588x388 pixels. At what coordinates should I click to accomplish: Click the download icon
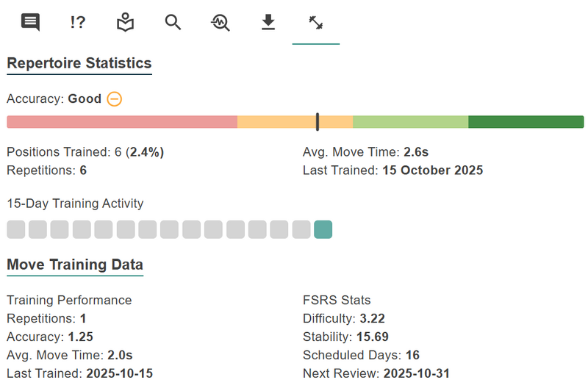268,23
